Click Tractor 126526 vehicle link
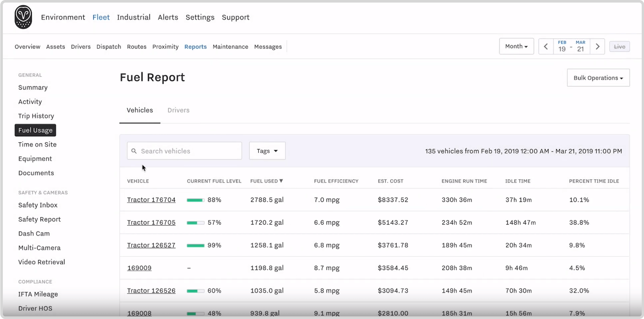Viewport: 644px width, 319px height. coord(151,291)
